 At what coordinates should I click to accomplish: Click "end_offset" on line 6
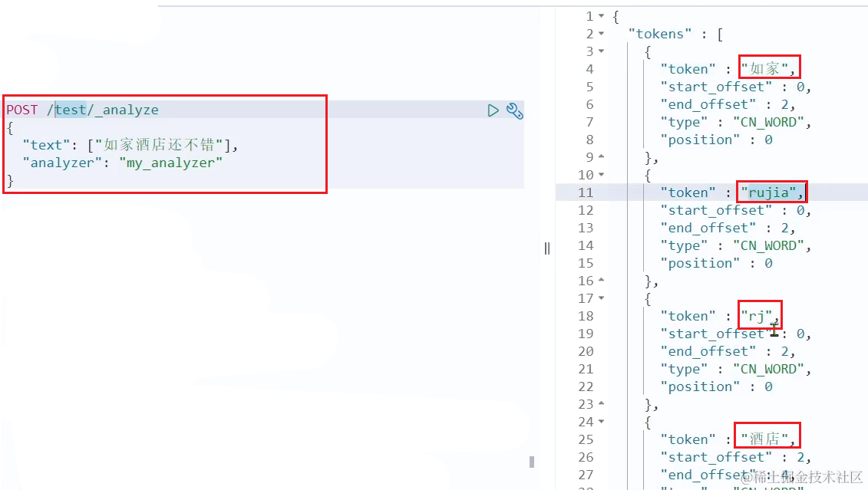pos(708,104)
